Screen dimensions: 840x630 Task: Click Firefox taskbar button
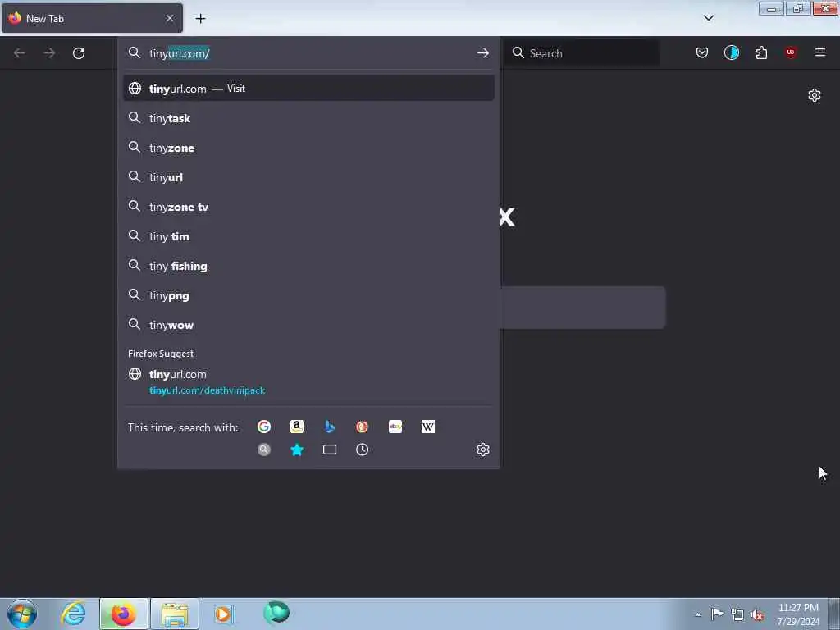(124, 614)
